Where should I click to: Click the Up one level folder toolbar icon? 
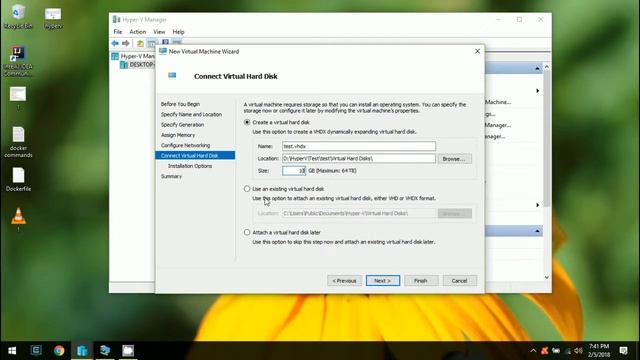140,43
